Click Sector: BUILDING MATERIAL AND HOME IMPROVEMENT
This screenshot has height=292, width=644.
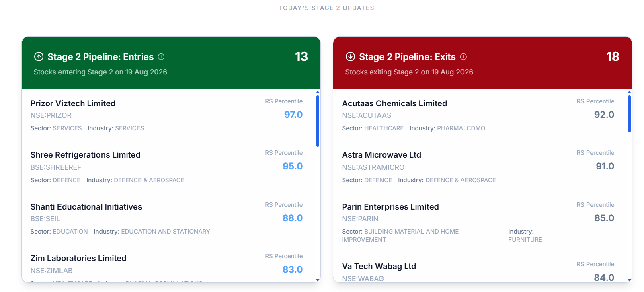tap(400, 236)
